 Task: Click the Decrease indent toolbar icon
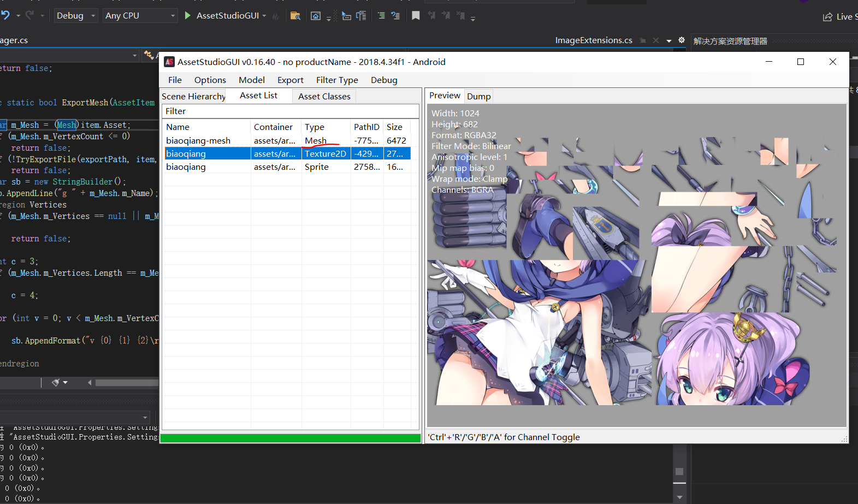[x=381, y=16]
